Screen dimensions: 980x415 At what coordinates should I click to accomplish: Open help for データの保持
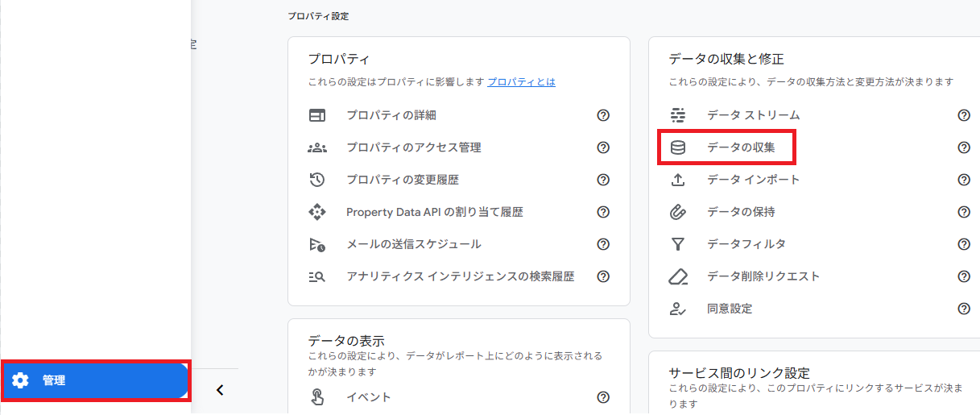coord(964,212)
